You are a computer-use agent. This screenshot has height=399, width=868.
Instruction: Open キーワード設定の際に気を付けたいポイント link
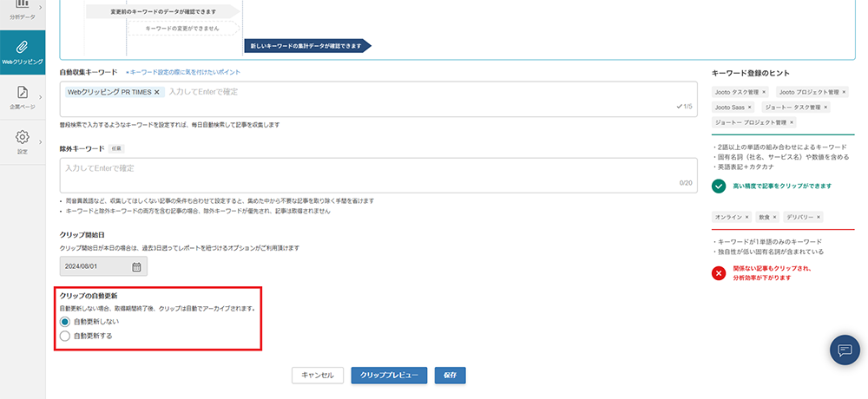click(x=183, y=73)
